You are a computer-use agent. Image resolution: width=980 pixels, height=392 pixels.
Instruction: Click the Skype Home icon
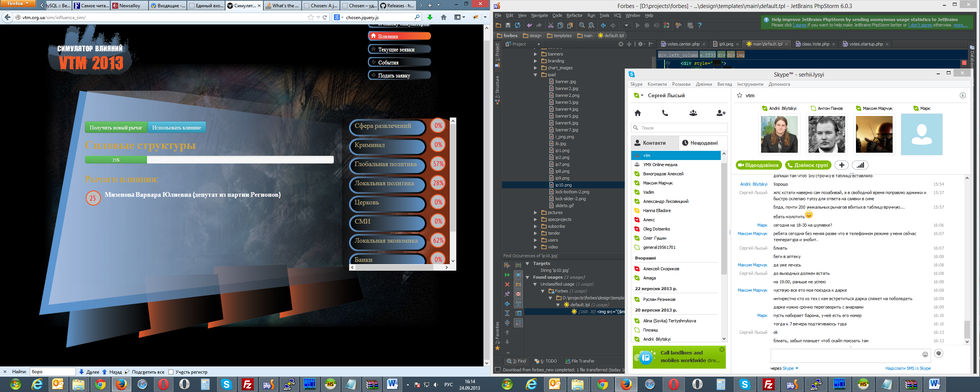[x=637, y=113]
